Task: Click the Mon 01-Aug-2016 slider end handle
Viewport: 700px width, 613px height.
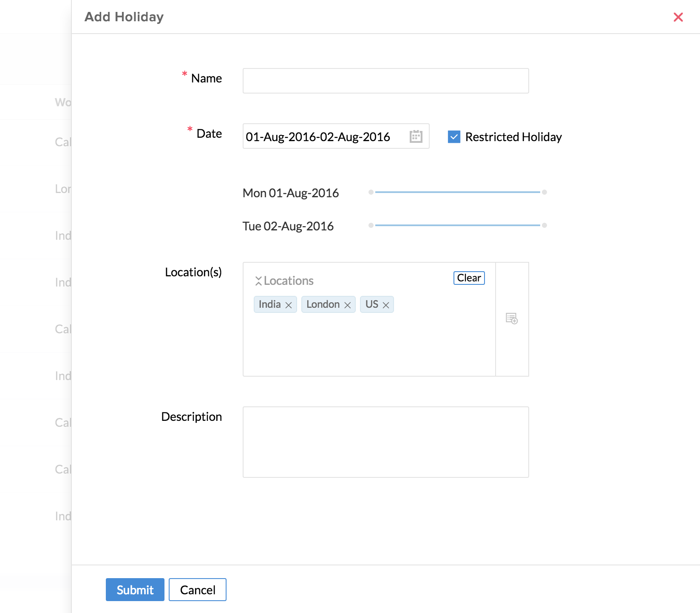Action: tap(544, 192)
